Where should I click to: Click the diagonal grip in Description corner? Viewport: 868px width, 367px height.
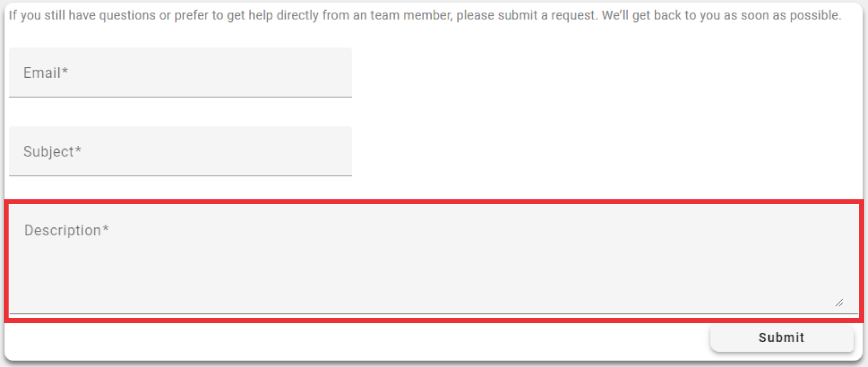coord(839,303)
